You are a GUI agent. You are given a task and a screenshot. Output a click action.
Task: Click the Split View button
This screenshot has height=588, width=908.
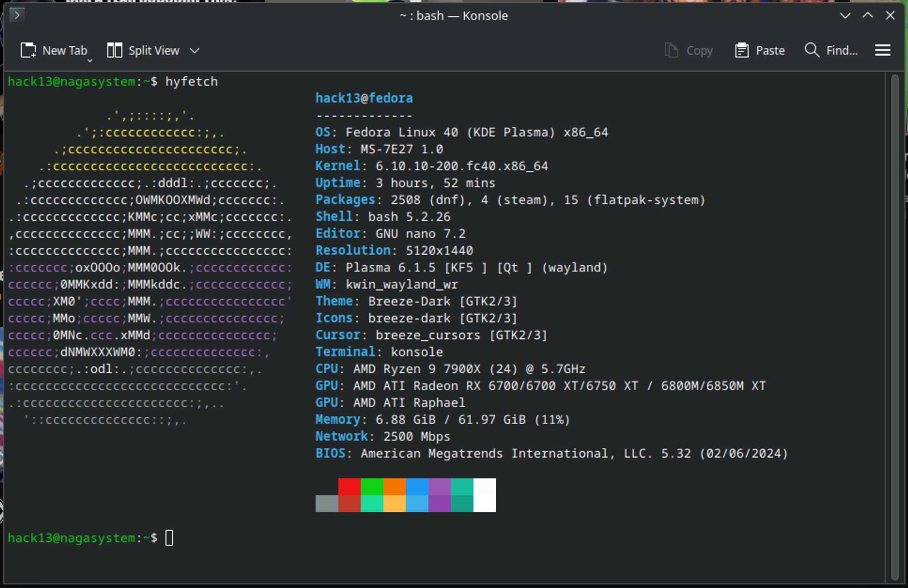143,50
